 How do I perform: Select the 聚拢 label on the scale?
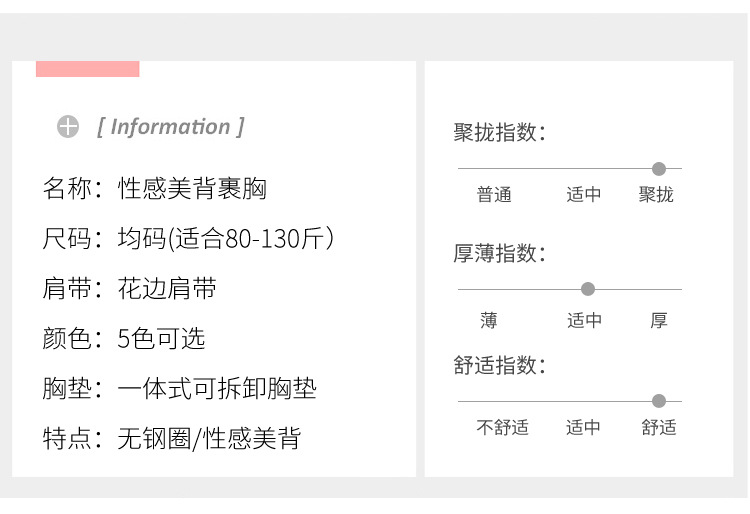click(657, 195)
